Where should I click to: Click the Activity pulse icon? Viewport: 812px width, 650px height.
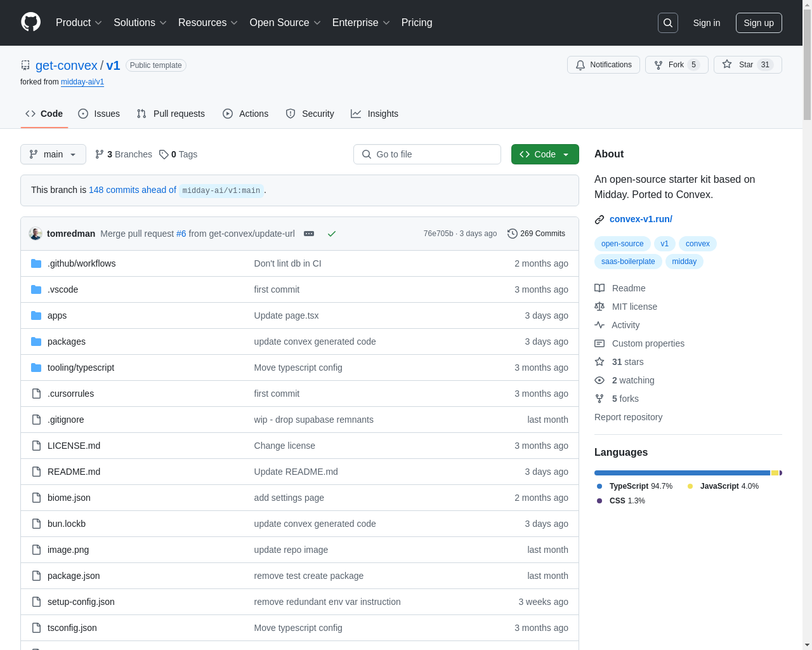[599, 325]
